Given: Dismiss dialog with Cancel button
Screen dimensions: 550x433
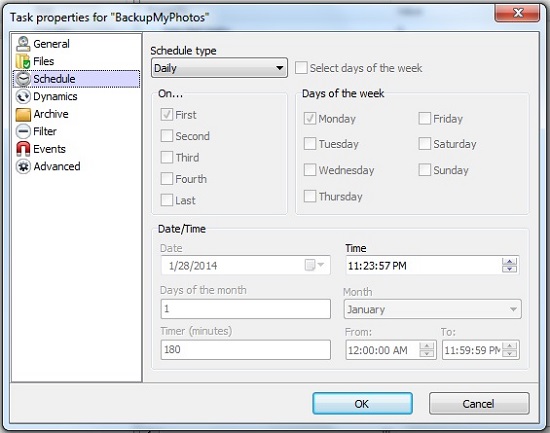Looking at the screenshot, I should (479, 404).
